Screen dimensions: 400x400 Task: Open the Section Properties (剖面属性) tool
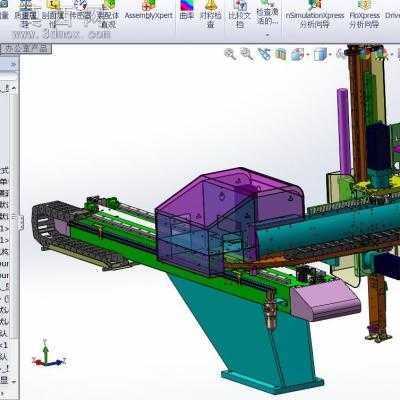pyautogui.click(x=53, y=13)
